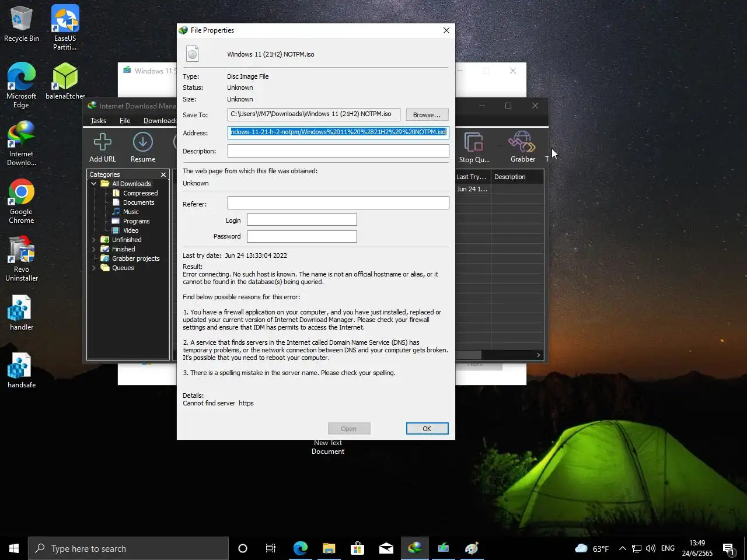Click the taskbar search box
The width and height of the screenshot is (747, 560).
(128, 548)
